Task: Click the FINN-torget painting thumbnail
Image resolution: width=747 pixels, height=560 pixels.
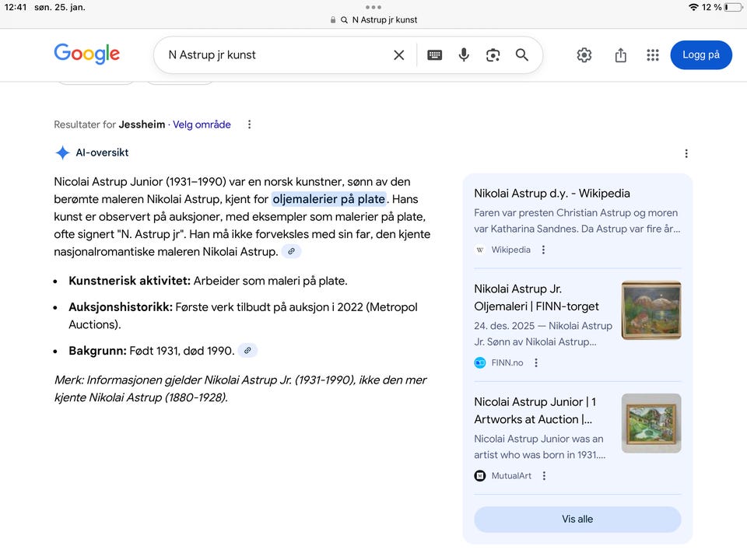Action: [x=651, y=310]
